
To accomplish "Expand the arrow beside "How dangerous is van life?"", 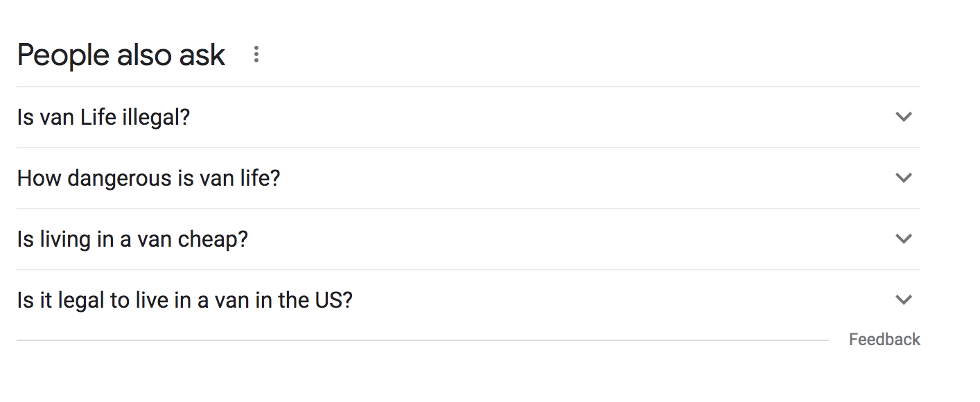I will tap(903, 178).
